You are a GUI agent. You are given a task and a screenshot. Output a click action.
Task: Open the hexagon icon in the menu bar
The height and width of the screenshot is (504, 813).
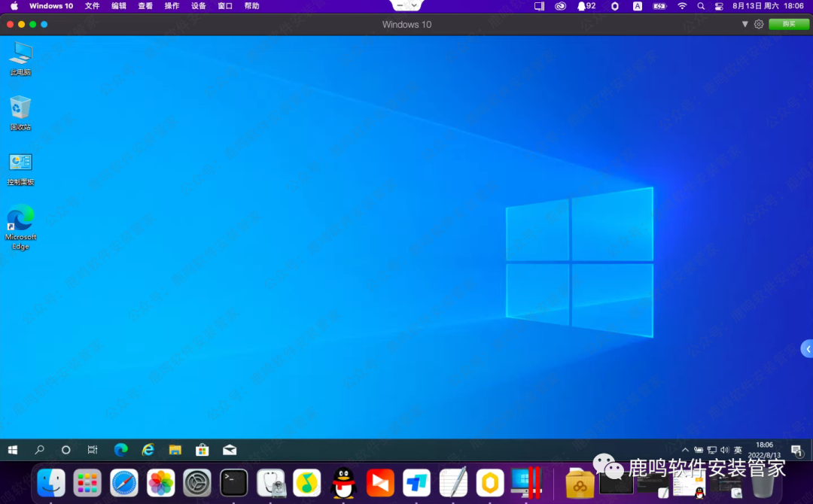(x=615, y=6)
